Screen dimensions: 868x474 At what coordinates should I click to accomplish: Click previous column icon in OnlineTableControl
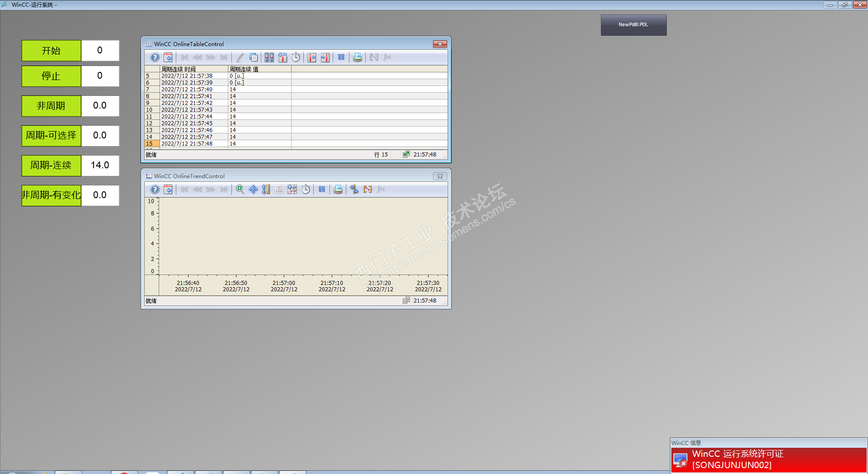click(312, 57)
